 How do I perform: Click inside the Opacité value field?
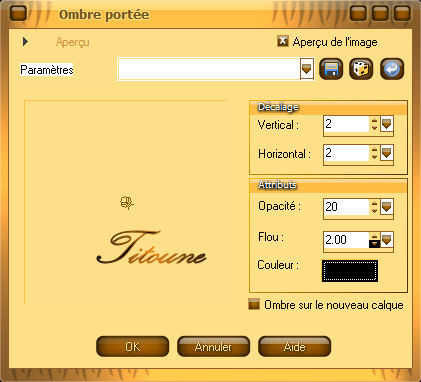click(346, 207)
